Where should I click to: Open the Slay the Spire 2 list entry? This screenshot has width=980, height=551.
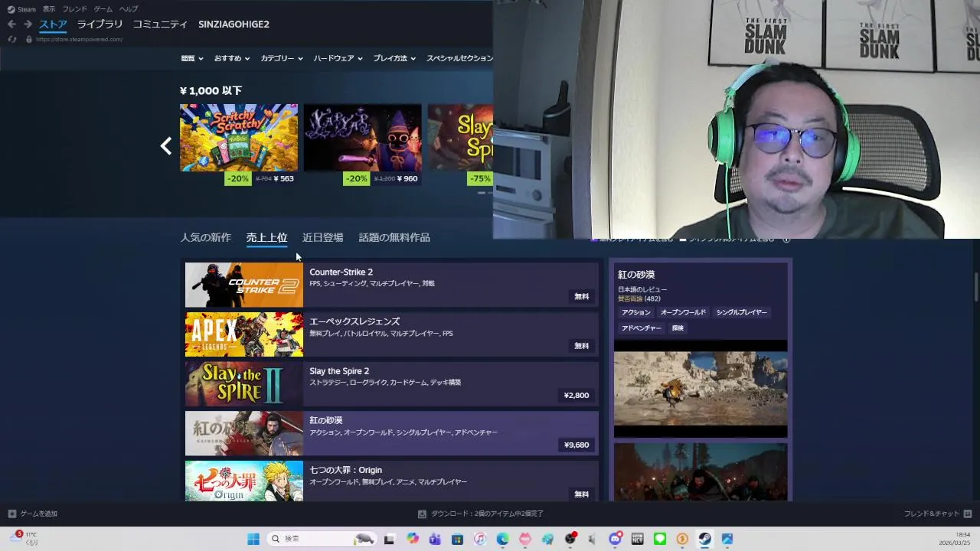pyautogui.click(x=391, y=383)
